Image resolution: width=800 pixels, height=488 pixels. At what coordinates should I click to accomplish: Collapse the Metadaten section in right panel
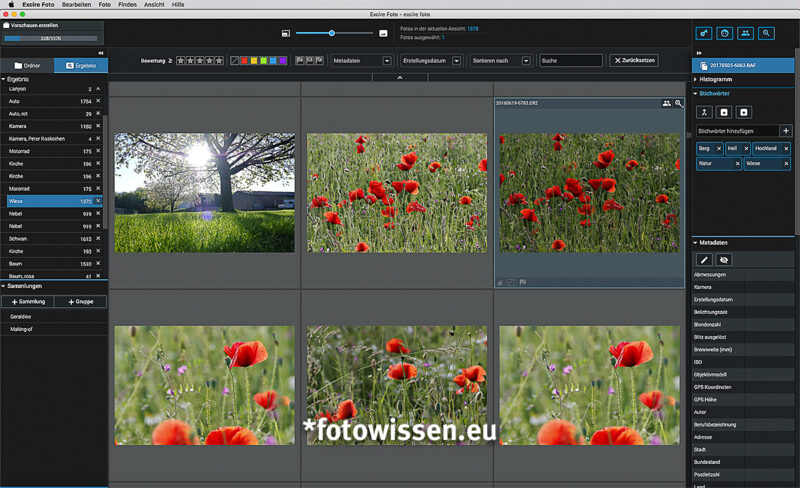(x=695, y=243)
